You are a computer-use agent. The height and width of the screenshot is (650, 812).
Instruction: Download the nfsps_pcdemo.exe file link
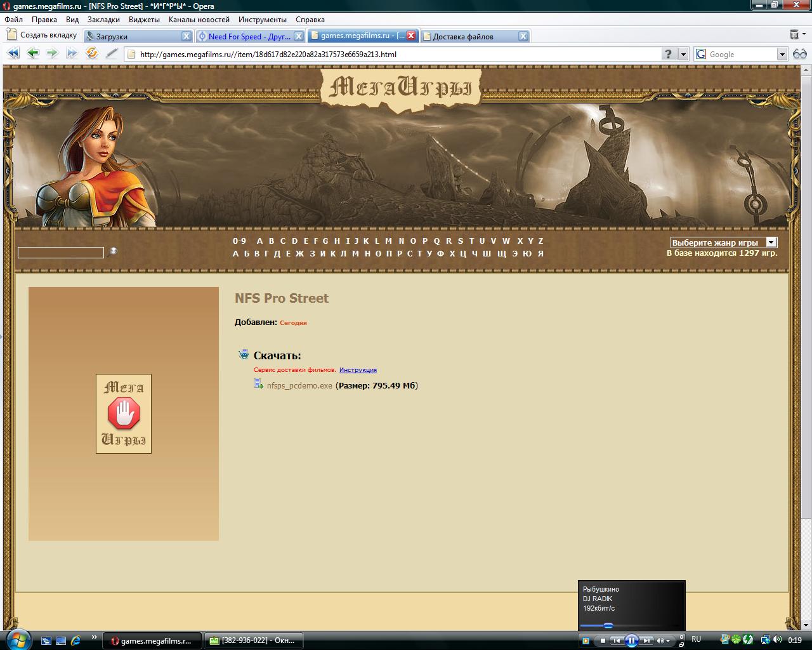(x=299, y=385)
